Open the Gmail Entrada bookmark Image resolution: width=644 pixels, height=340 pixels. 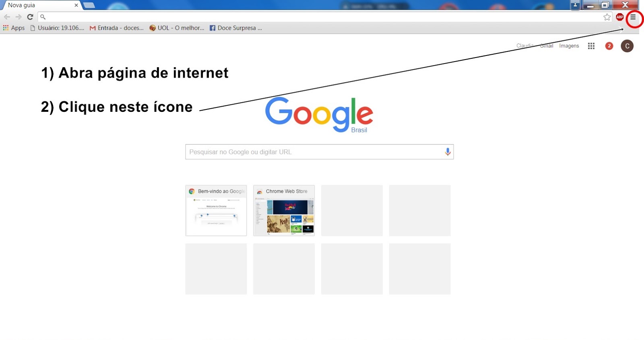pyautogui.click(x=116, y=28)
